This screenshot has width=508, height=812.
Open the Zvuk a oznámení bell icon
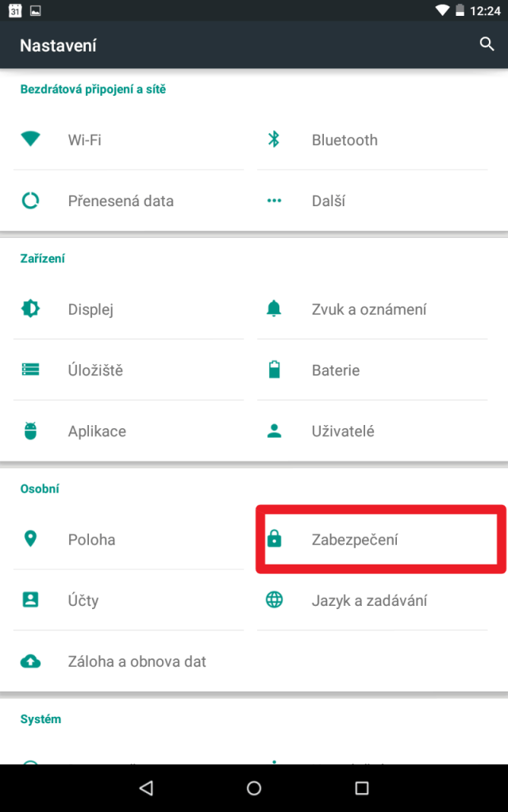tap(274, 308)
